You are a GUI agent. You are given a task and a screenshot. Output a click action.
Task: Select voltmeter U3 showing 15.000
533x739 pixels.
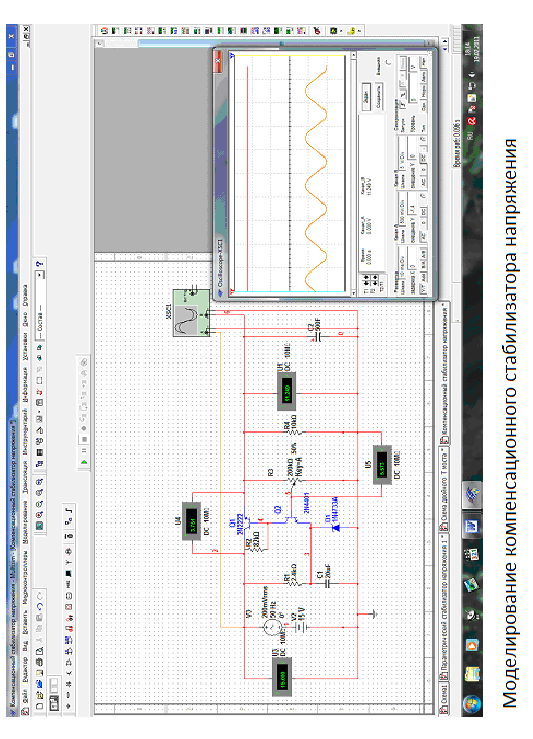click(283, 676)
